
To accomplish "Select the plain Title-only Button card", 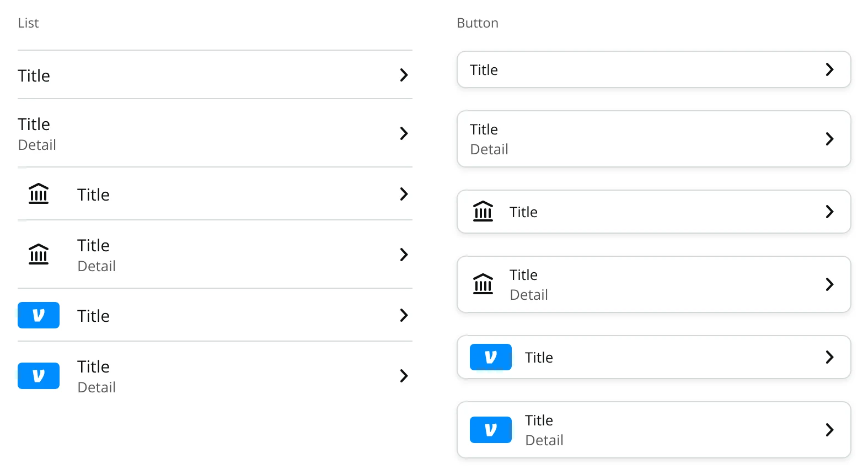I will 654,69.
